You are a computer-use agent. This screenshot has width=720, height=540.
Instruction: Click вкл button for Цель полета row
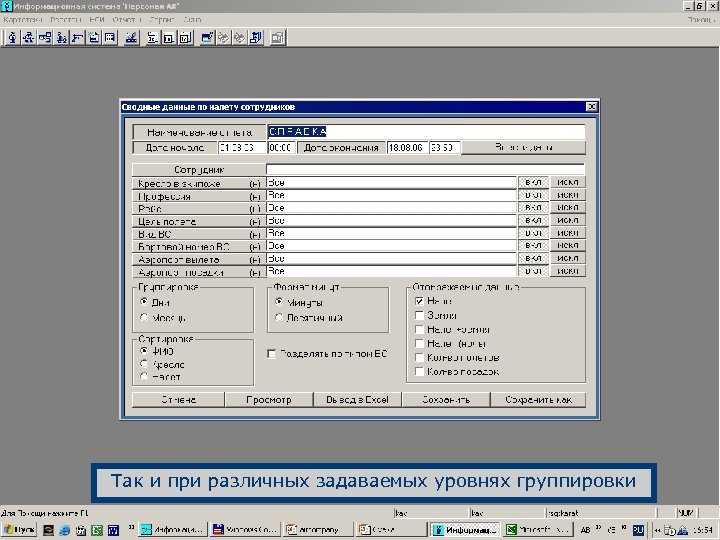[x=533, y=220]
